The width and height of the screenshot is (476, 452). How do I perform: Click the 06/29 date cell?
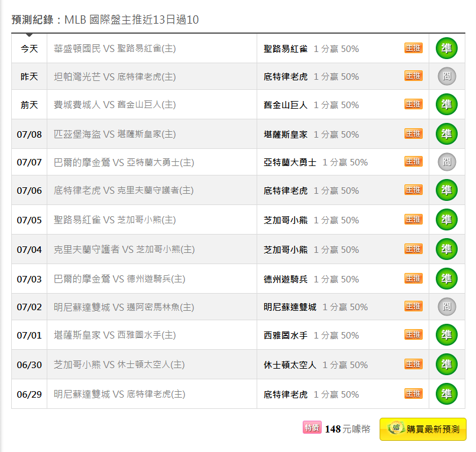[29, 394]
